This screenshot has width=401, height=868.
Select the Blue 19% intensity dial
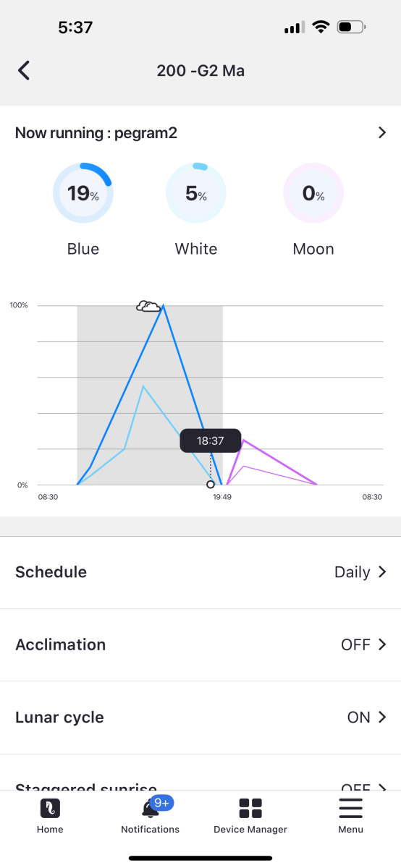tap(83, 193)
